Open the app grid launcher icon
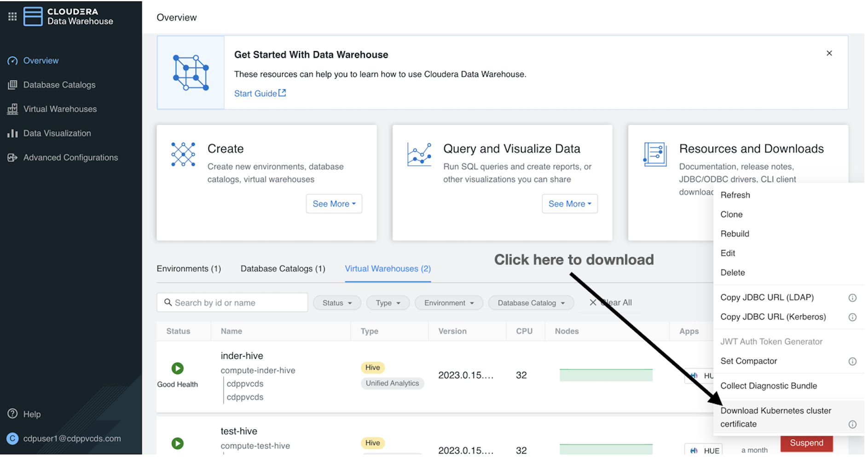 12,17
